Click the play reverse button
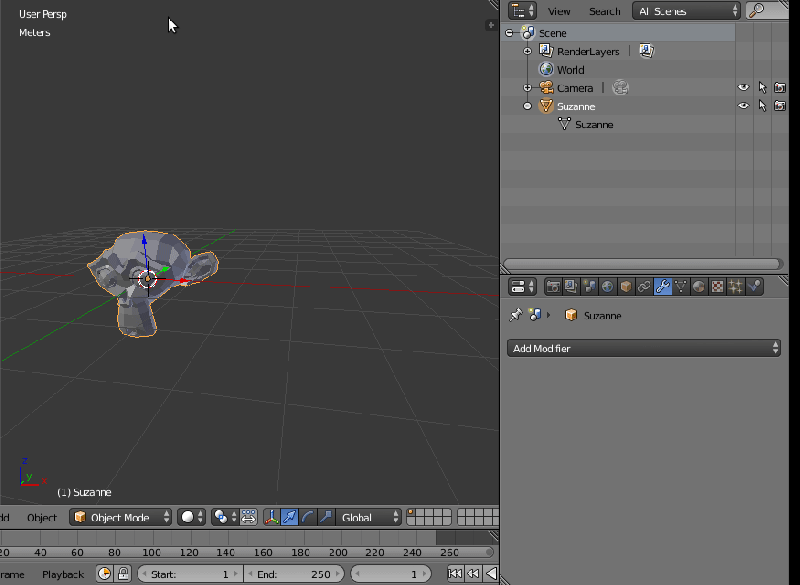 tap(491, 574)
